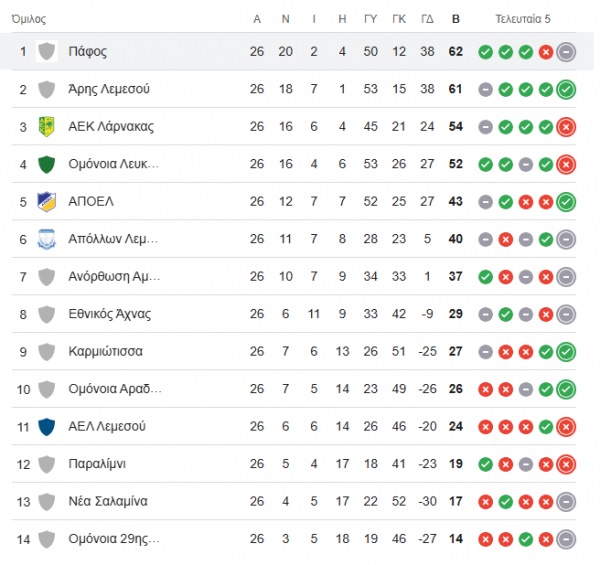The image size is (600, 565).
Task: Click Καρμιώτισσα latest win icon
Action: point(566,352)
